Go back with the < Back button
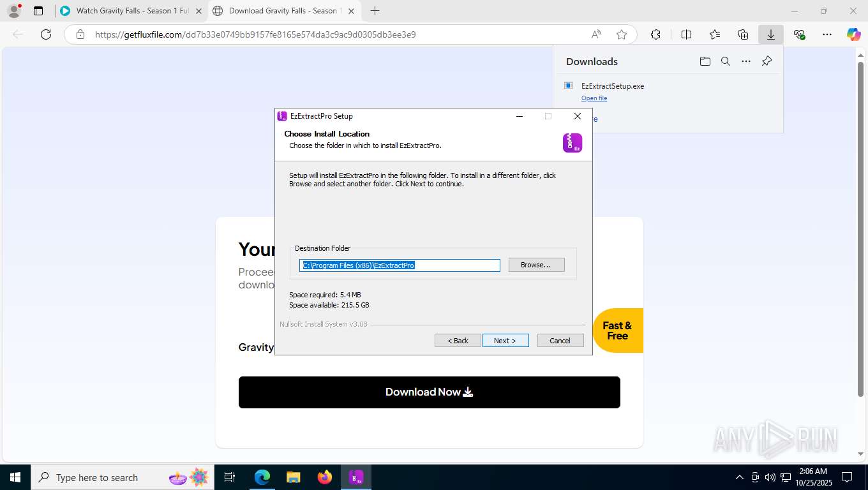The height and width of the screenshot is (490, 868). (458, 341)
